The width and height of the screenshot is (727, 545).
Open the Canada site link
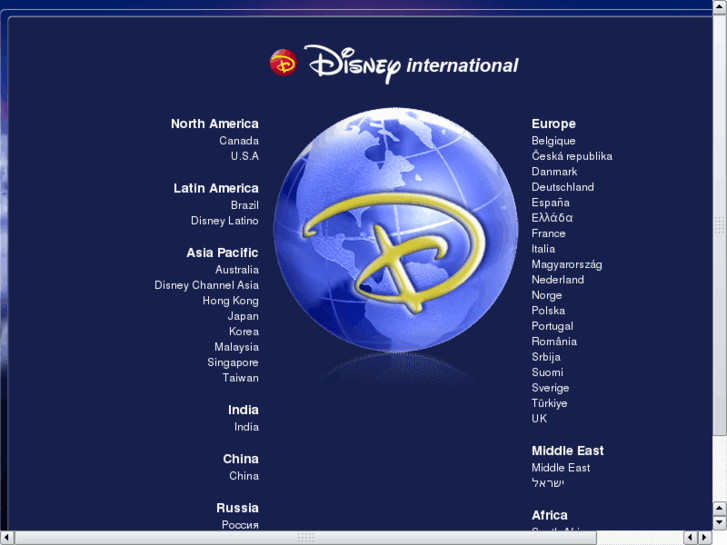(239, 141)
